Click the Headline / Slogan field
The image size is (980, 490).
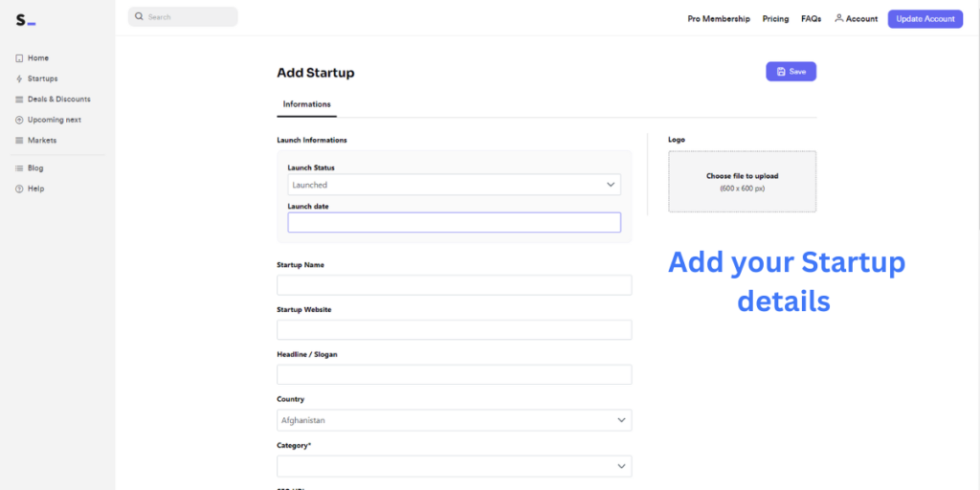tap(455, 375)
